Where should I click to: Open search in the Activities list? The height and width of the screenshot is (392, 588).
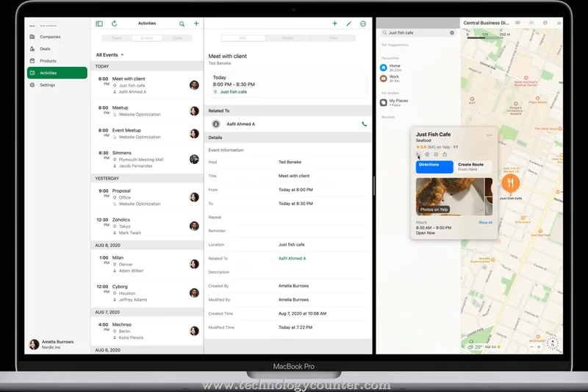coord(182,24)
